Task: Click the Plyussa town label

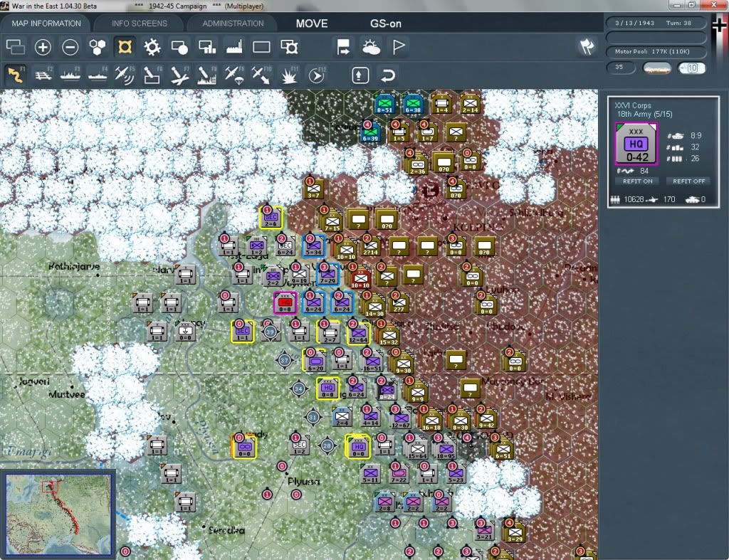Action: point(303,482)
